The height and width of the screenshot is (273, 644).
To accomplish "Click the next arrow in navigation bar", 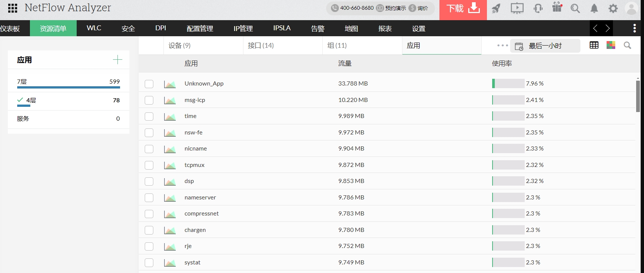I will (x=607, y=28).
